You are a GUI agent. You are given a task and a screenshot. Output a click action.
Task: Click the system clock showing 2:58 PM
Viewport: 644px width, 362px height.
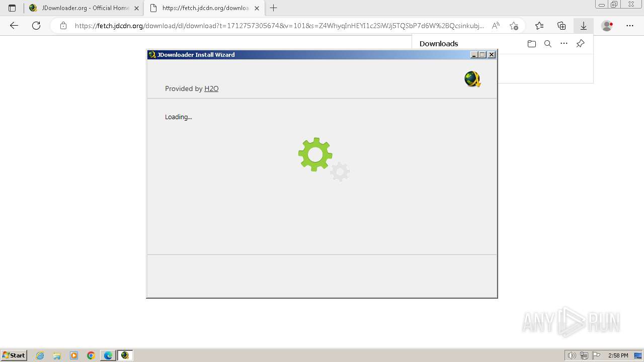[x=618, y=355]
